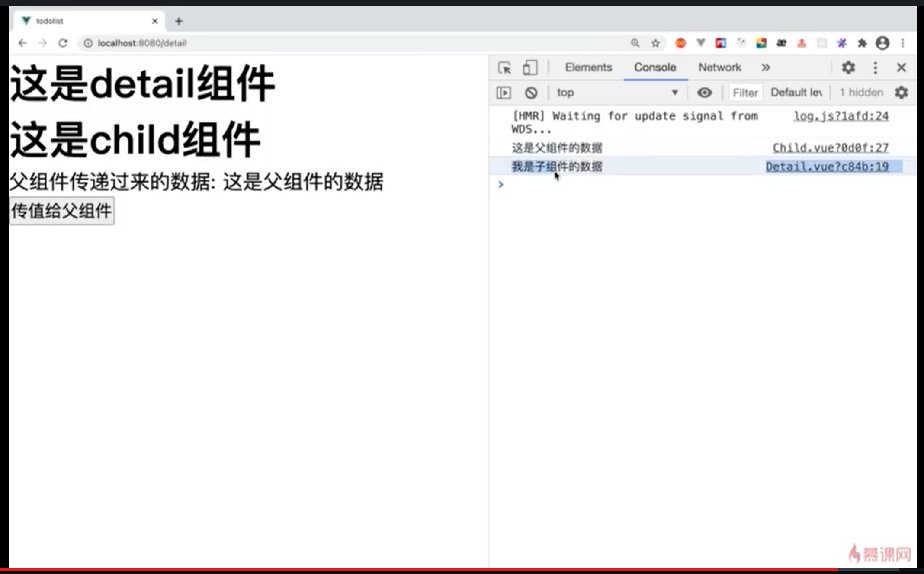The width and height of the screenshot is (924, 574).
Task: Click the Vue devtools extension icon
Action: (x=701, y=43)
